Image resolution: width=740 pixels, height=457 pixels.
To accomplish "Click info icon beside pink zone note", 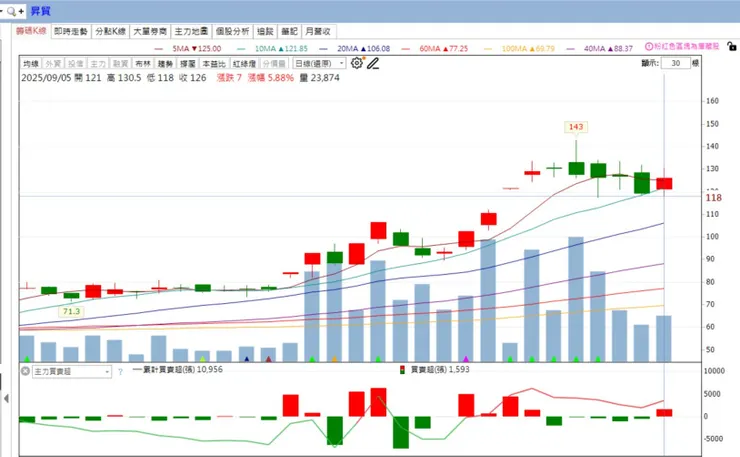I will click(x=649, y=46).
